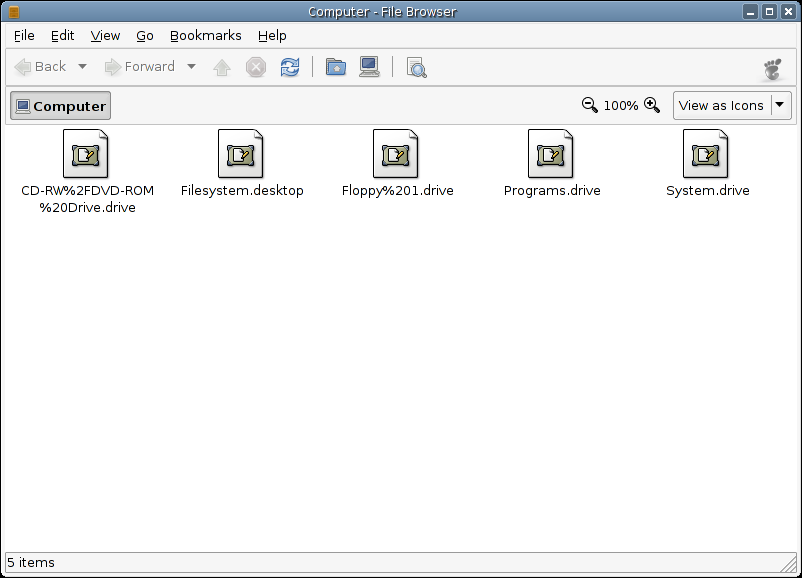This screenshot has height=578, width=802.
Task: Click the Reload toolbar icon
Action: tap(289, 67)
